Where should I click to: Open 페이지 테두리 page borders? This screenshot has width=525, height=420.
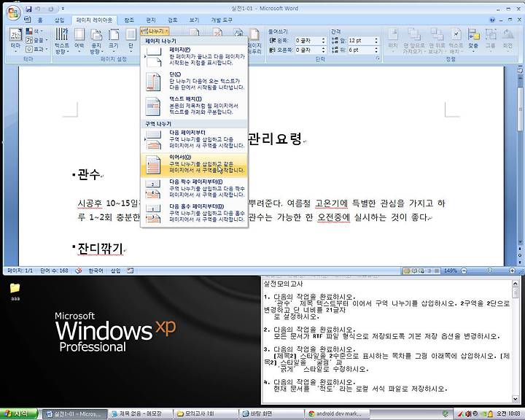coord(254,42)
